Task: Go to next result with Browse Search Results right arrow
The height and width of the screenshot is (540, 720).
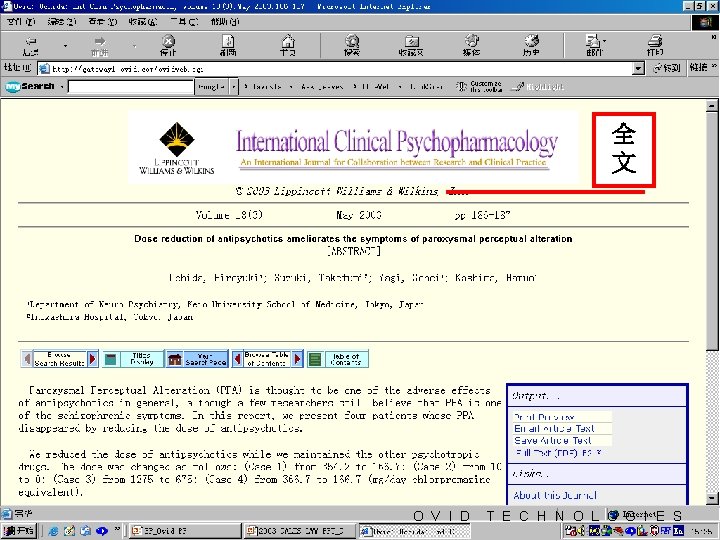Action: click(93, 359)
